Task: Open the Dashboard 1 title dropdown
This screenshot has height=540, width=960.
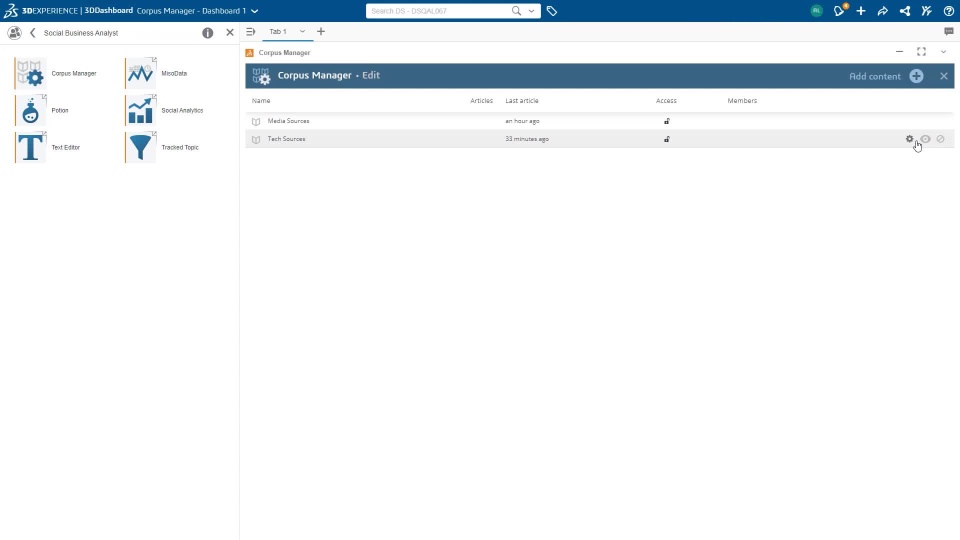Action: coord(255,11)
